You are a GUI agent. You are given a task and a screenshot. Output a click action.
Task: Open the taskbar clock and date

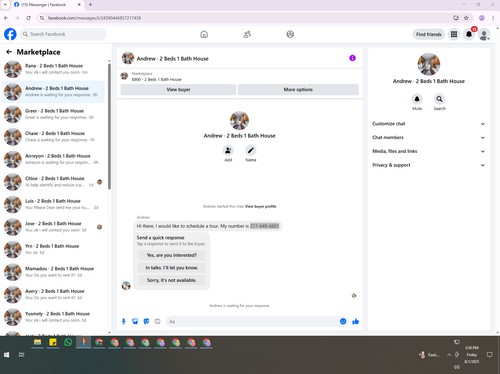[x=472, y=355]
